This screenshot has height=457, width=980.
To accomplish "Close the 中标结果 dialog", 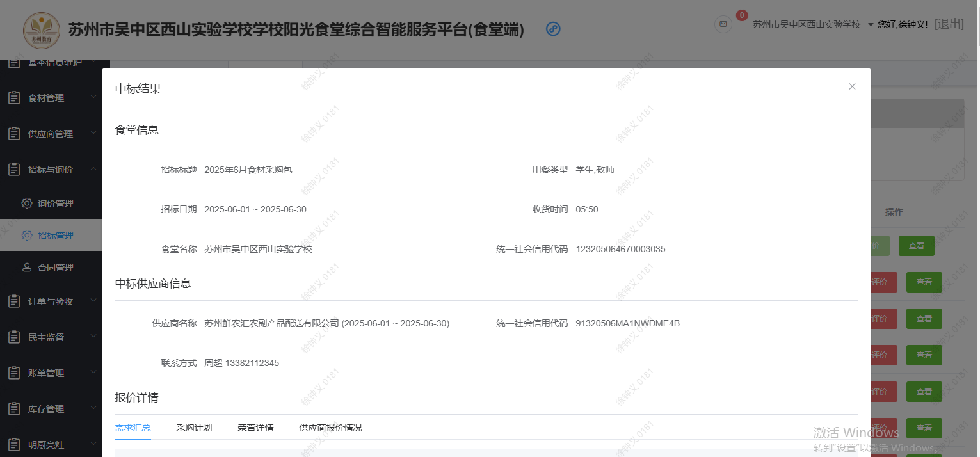I will coord(852,86).
